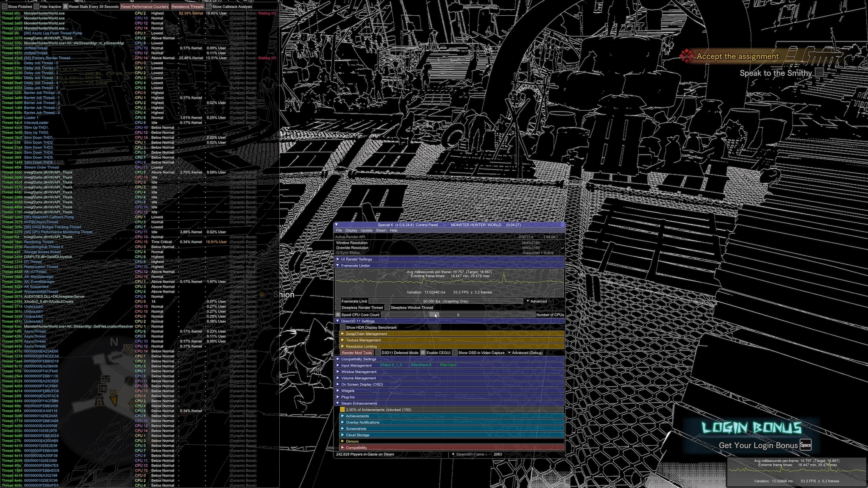Viewport: 868px width, 488px height.
Task: Click the Rebalance Threads button
Action: point(187,6)
